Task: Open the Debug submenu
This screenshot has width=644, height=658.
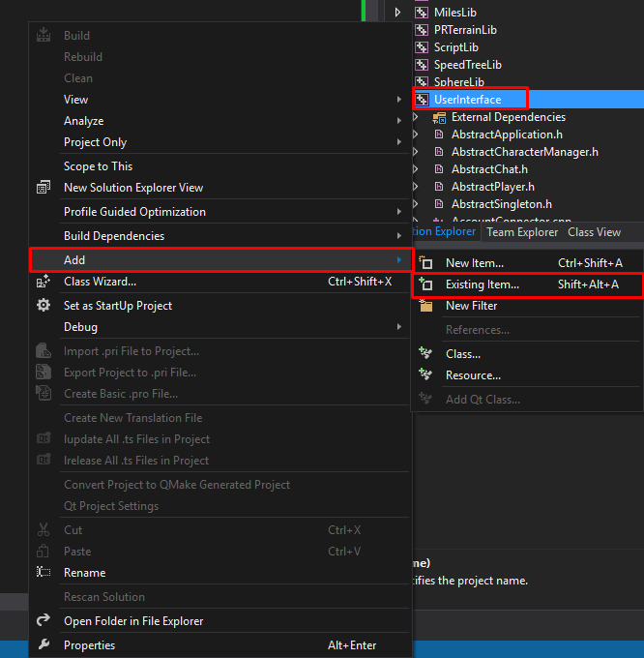Action: click(x=220, y=326)
